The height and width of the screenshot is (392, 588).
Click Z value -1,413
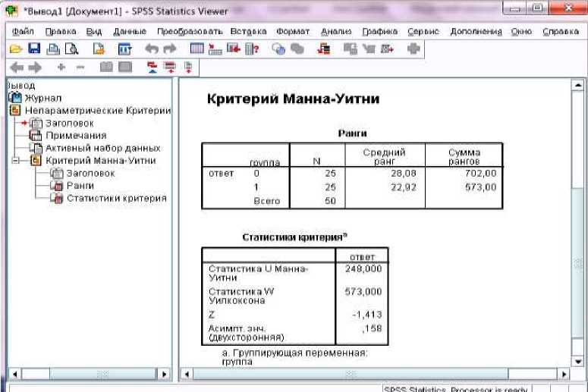(367, 315)
